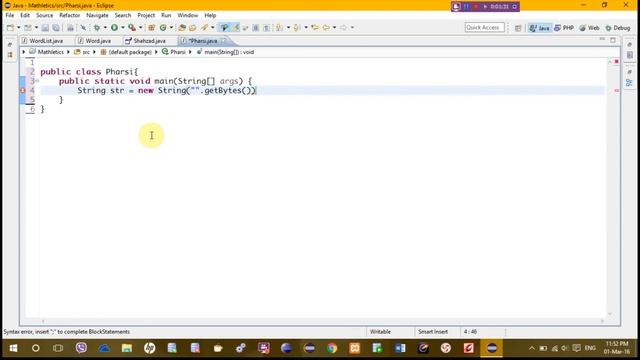Click the New Java Package icon
Viewport: 640px width, 360px height.
coord(151,28)
